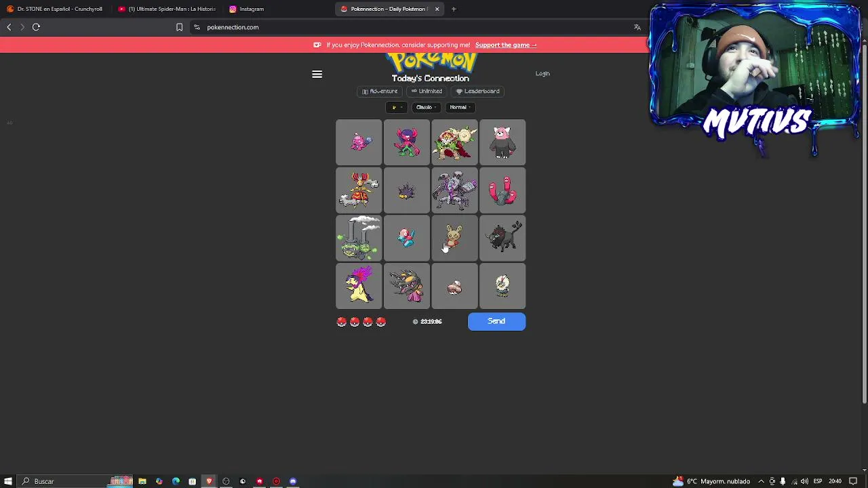Screen dimensions: 868x488
Task: Open Discord from the taskbar
Action: pos(293,481)
